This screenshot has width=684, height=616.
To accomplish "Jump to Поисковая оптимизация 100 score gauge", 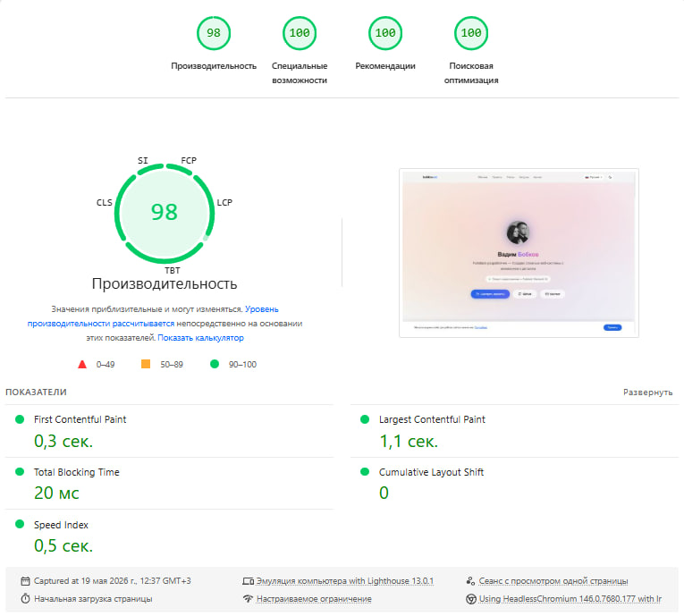I will click(471, 33).
